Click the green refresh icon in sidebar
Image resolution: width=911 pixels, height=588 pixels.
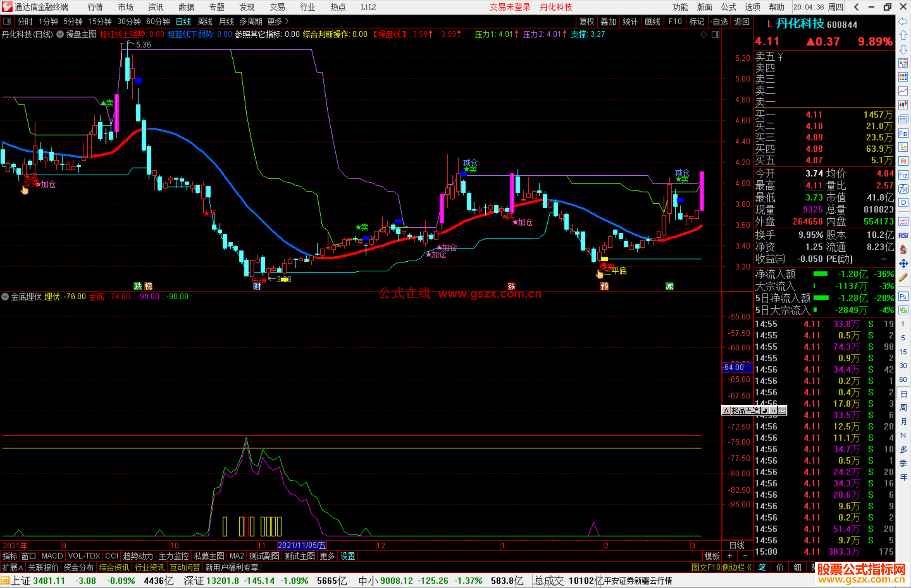pos(903,310)
